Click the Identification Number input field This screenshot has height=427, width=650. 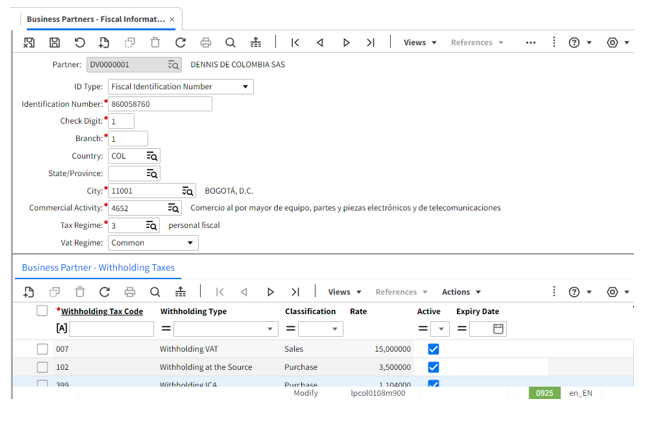point(160,104)
